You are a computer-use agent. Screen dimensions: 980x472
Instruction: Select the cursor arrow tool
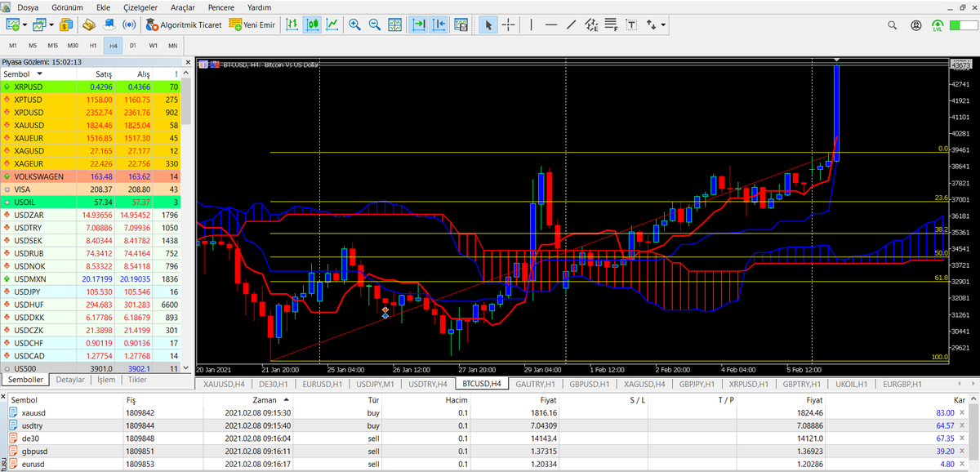pos(488,24)
